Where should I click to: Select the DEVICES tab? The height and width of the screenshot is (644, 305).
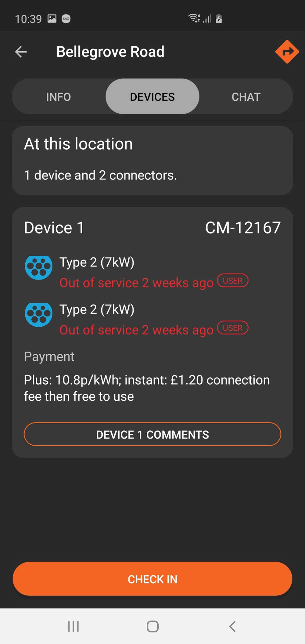coord(152,97)
